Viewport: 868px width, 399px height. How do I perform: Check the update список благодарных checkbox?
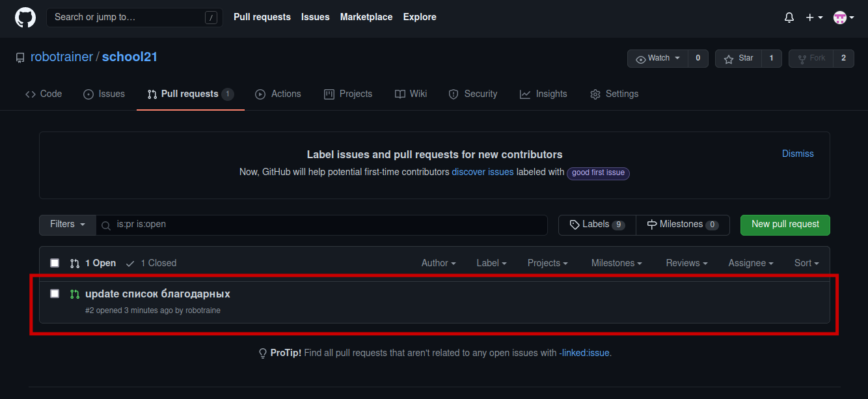(x=55, y=294)
